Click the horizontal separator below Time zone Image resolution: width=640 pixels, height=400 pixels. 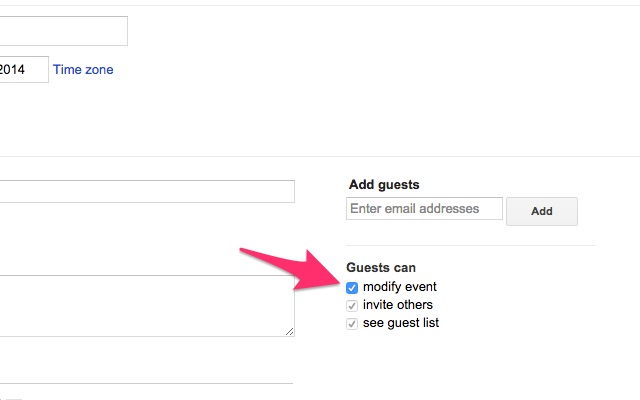(320, 156)
